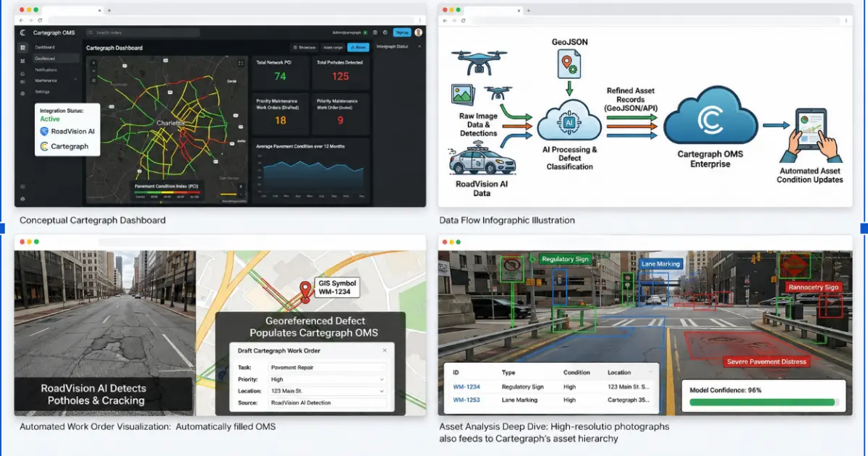868x456 pixels.
Task: Close the Draft Cartegraph Work Order dialog
Action: coord(385,350)
